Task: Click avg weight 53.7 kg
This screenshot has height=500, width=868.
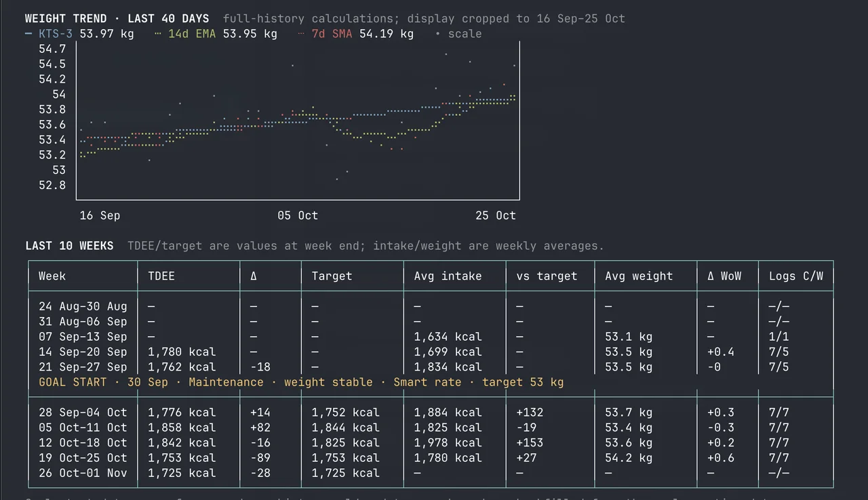Action: point(629,412)
